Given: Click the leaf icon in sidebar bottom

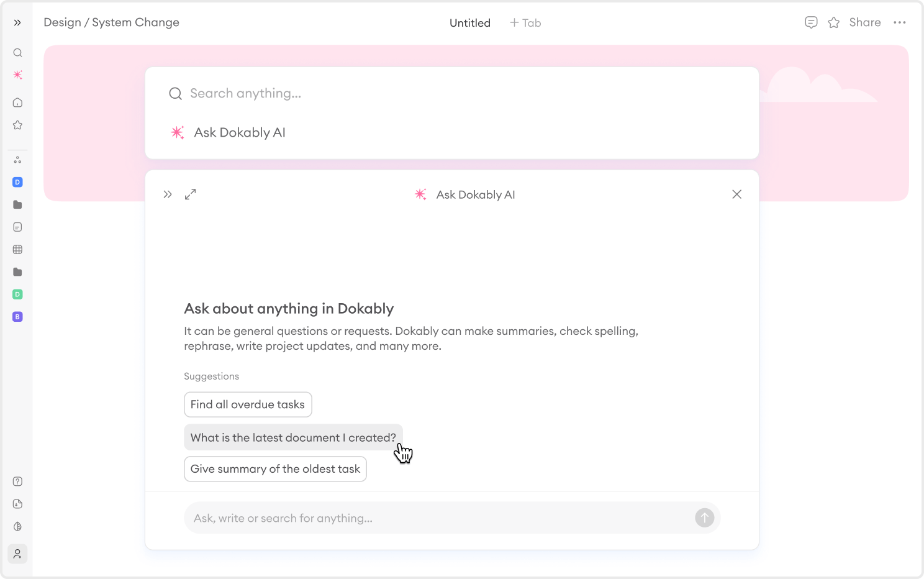Looking at the screenshot, I should 17,526.
